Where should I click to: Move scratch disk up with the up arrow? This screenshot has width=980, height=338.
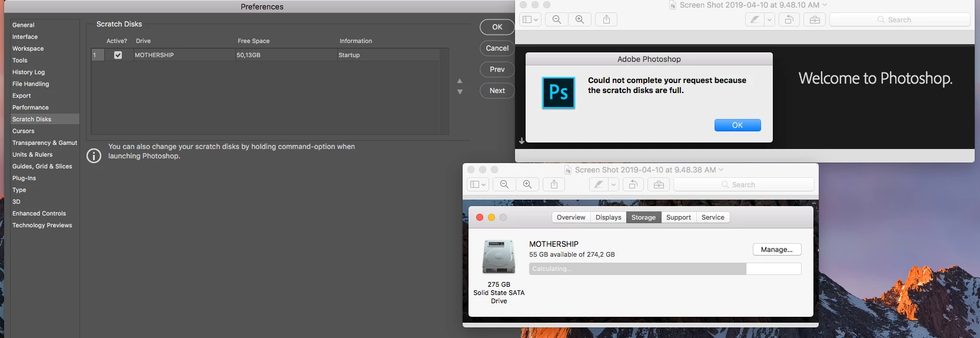[460, 81]
